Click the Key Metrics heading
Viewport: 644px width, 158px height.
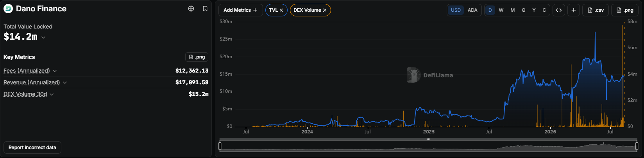tap(19, 57)
